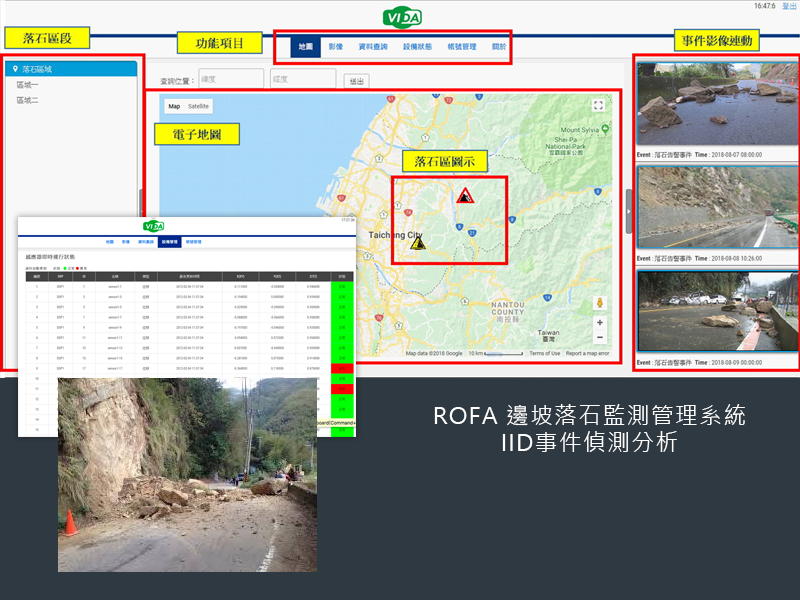Select 區域二 in the rockfall section list

[28, 100]
